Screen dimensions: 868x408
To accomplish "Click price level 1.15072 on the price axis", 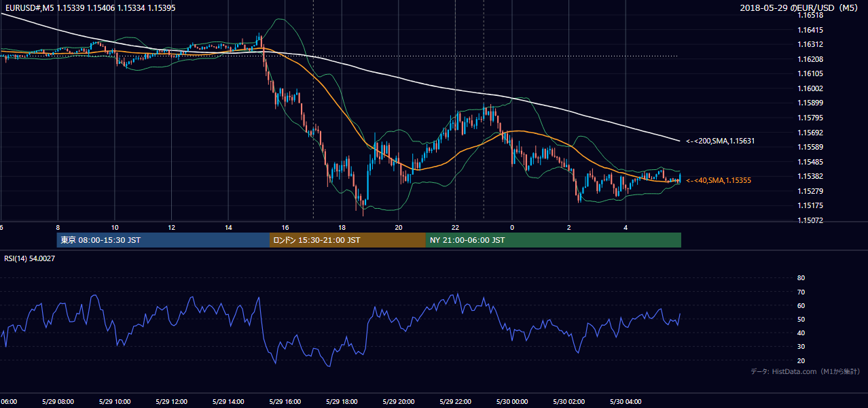I will 810,220.
